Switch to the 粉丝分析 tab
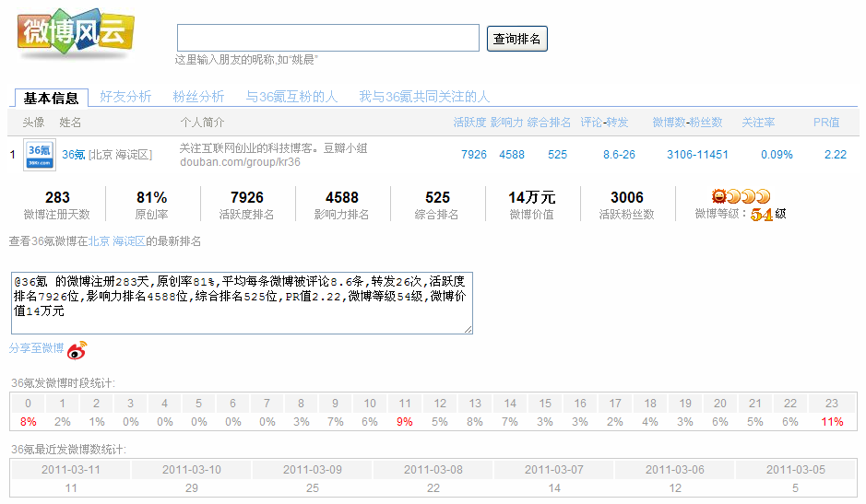This screenshot has width=866, height=504. pyautogui.click(x=198, y=97)
